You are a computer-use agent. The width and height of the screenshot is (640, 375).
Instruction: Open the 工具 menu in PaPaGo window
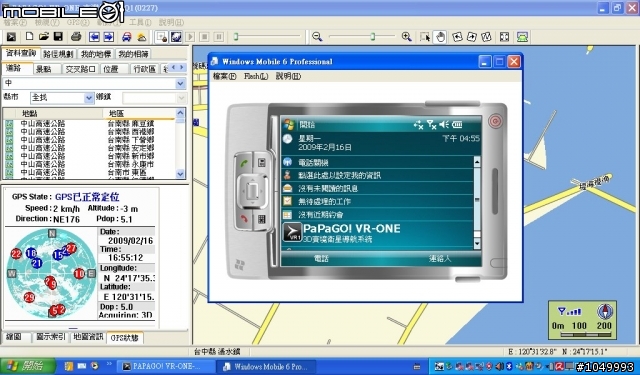click(140, 22)
